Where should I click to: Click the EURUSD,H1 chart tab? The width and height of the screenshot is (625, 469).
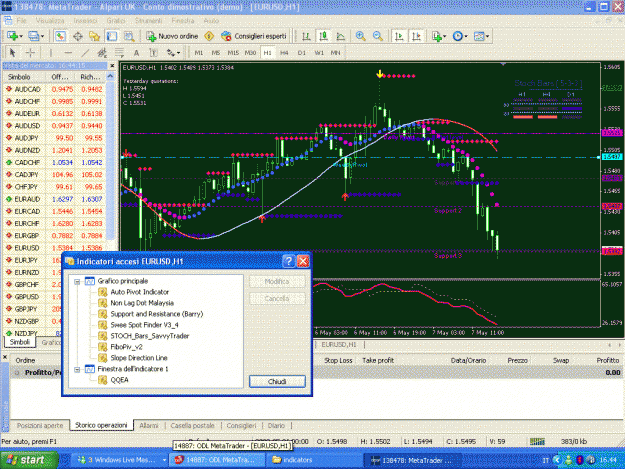339,345
